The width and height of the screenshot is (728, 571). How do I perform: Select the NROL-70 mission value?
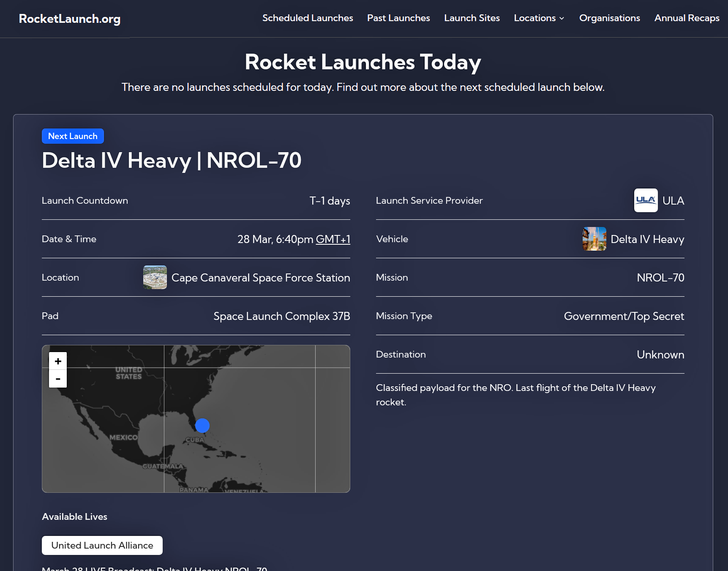click(x=661, y=278)
